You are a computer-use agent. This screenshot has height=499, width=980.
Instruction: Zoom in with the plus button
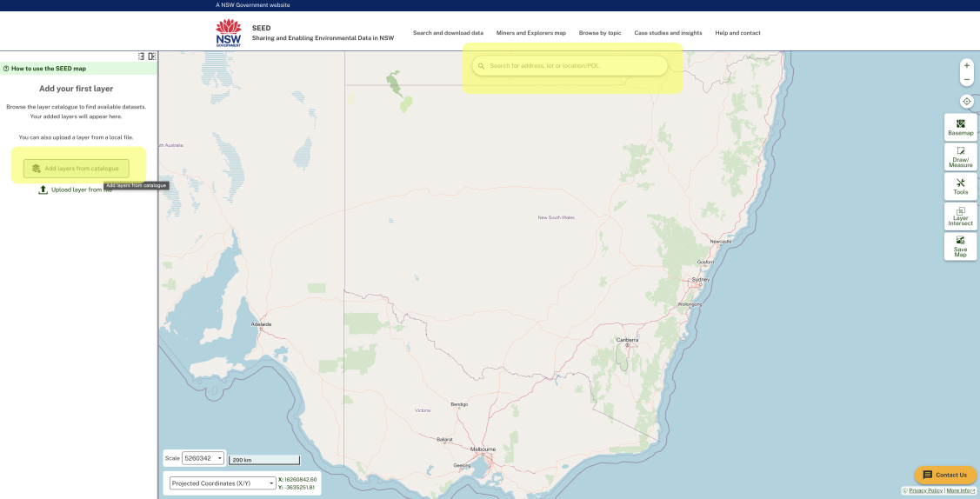(966, 65)
